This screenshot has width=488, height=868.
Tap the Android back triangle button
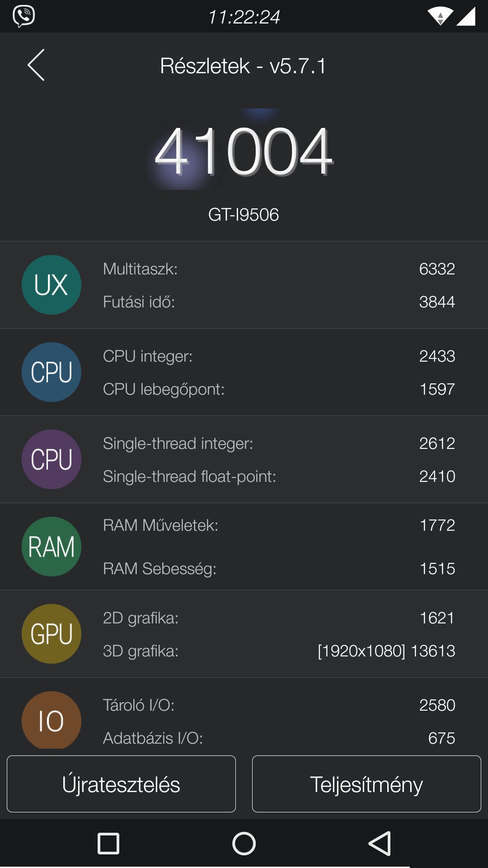coord(380,844)
